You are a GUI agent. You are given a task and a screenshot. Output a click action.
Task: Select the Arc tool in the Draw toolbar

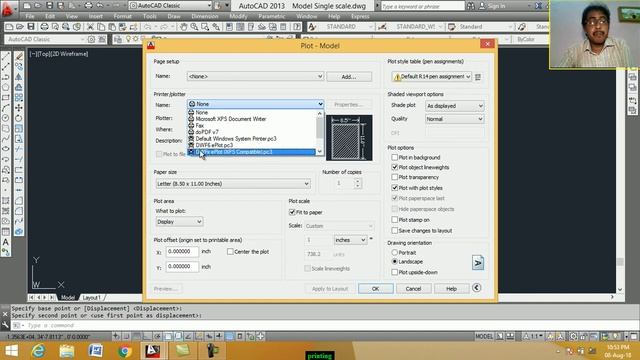pyautogui.click(x=6, y=108)
